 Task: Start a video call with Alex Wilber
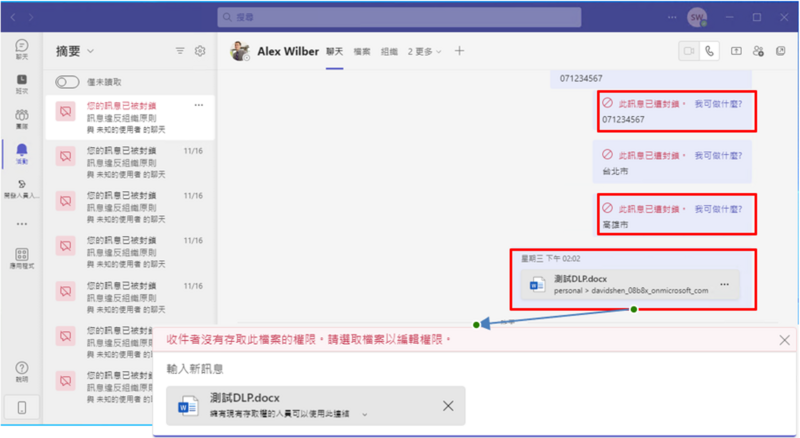click(x=689, y=51)
